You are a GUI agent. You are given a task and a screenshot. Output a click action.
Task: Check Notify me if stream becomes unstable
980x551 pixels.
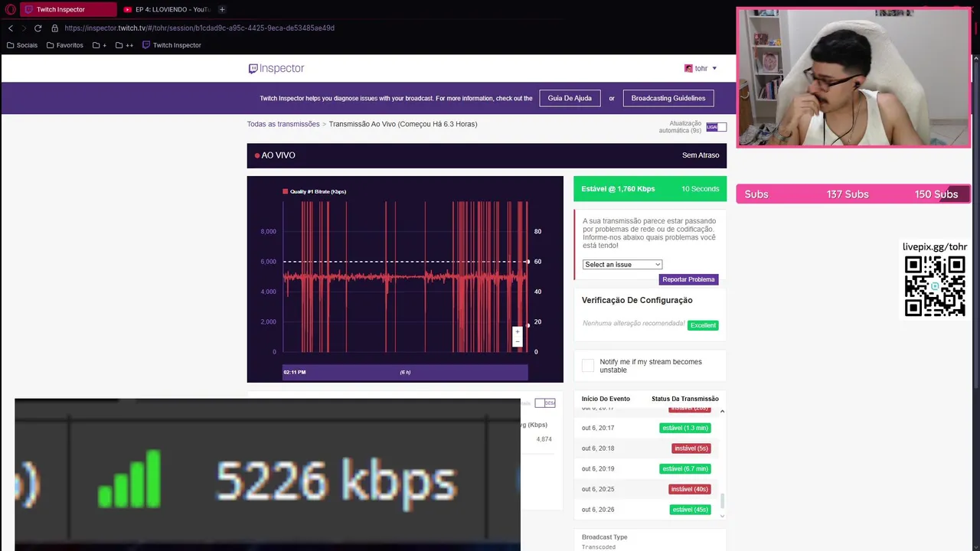588,366
